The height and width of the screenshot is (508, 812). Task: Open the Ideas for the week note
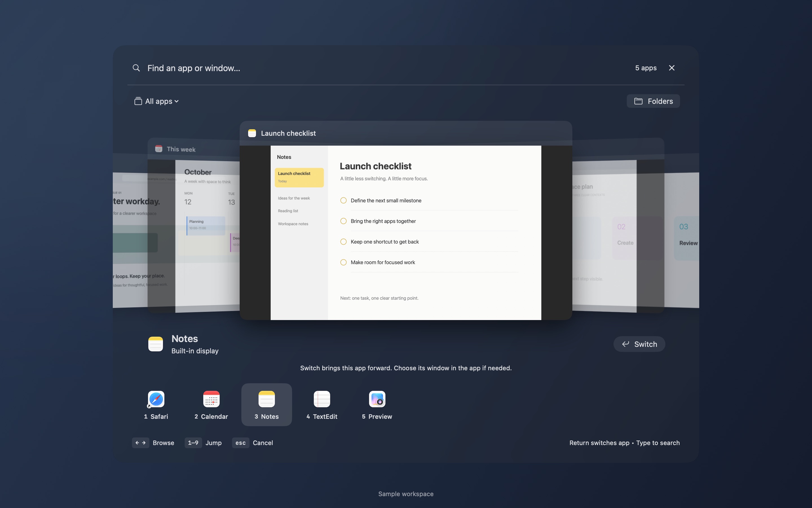point(294,198)
